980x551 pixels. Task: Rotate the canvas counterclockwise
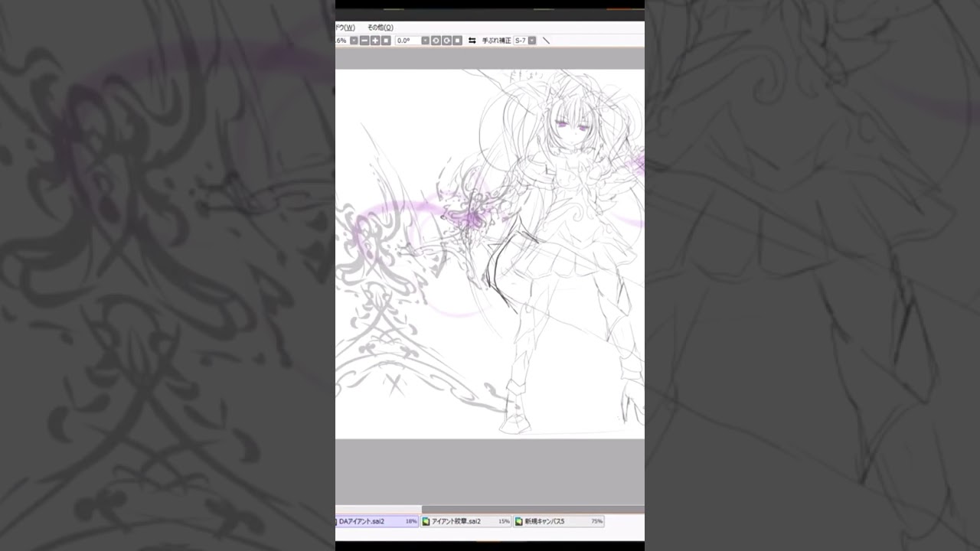[x=436, y=40]
